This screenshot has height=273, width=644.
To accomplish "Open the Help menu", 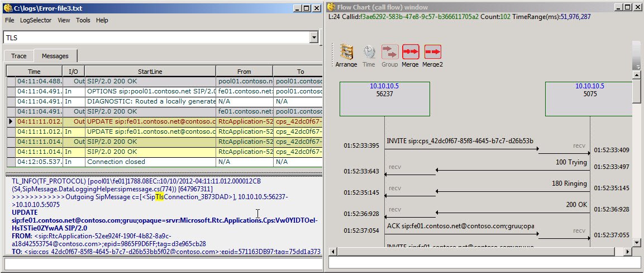I will click(102, 20).
